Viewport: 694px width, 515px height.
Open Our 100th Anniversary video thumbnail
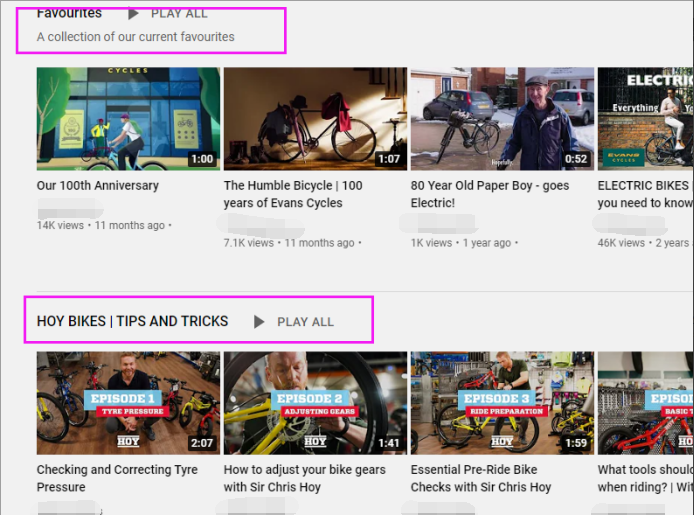128,119
